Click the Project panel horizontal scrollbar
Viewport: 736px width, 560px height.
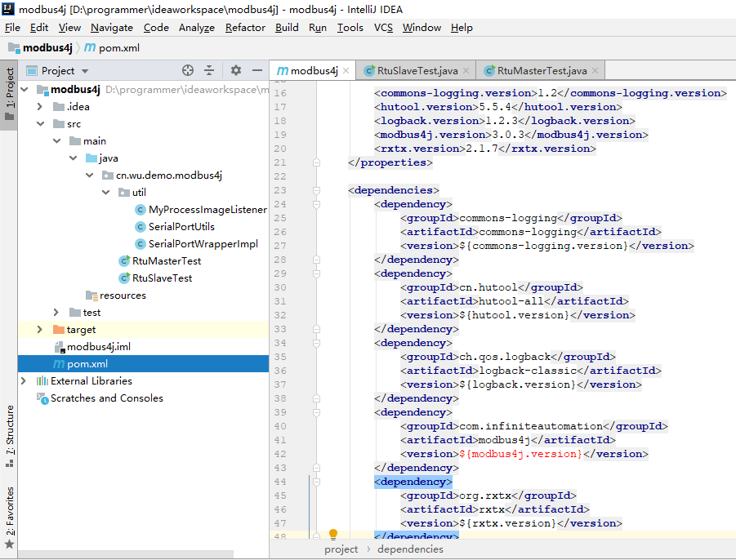pos(125,554)
